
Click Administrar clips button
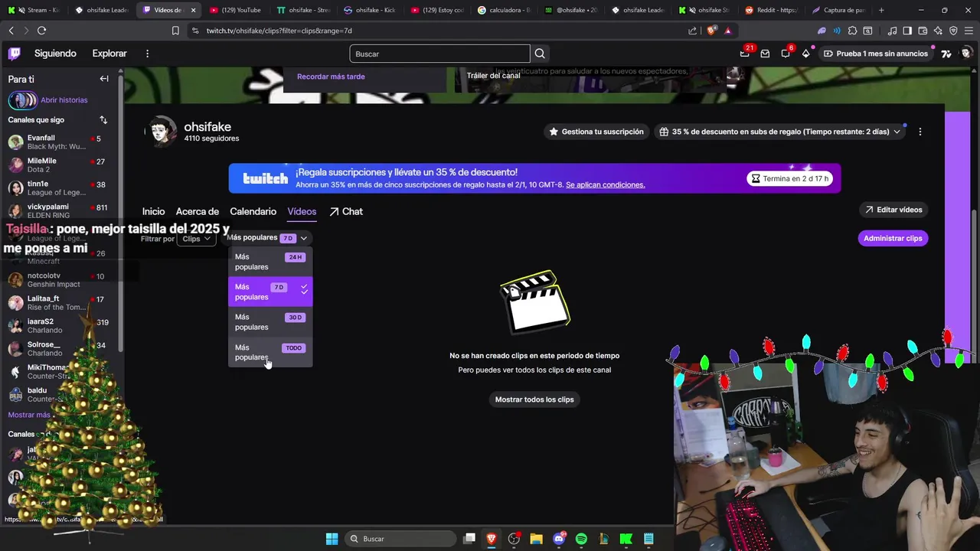pos(893,238)
